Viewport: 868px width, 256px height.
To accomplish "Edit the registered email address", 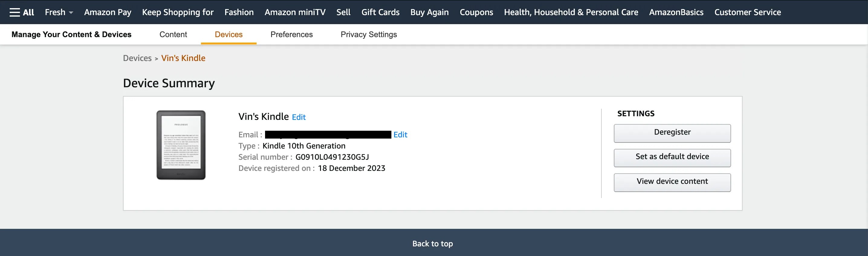I will [x=400, y=135].
